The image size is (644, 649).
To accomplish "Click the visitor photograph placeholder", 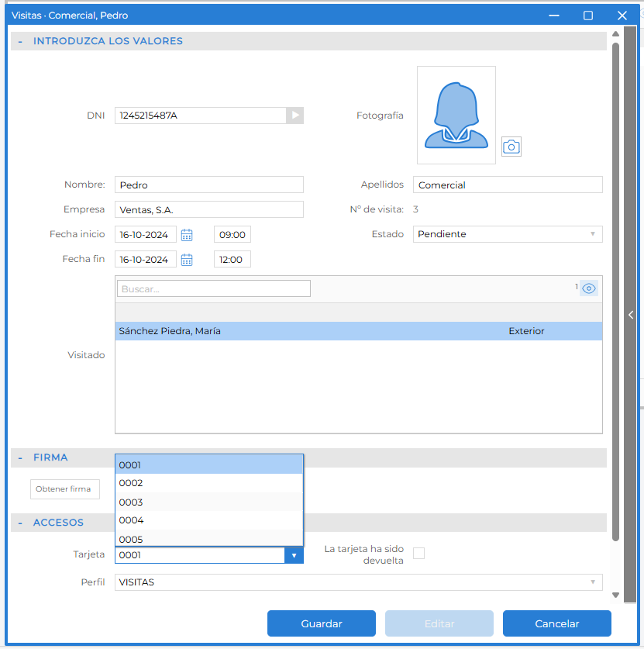I will pyautogui.click(x=456, y=115).
